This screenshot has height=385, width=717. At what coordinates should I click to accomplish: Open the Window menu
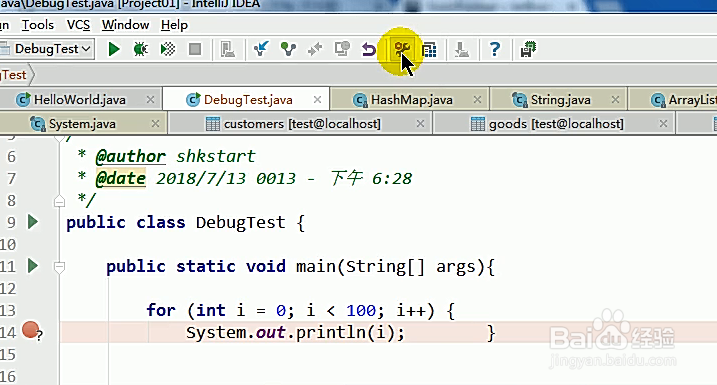[125, 25]
